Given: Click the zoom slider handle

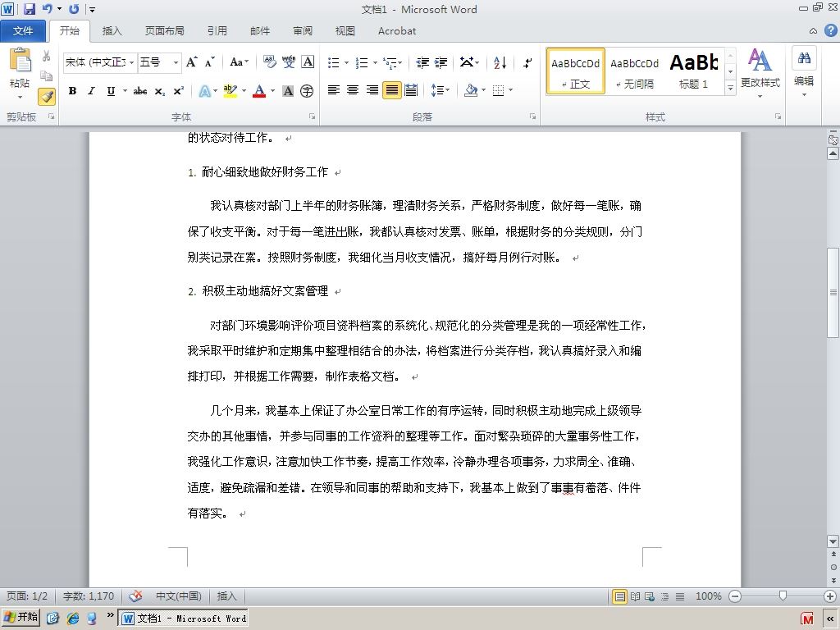Looking at the screenshot, I should 783,596.
